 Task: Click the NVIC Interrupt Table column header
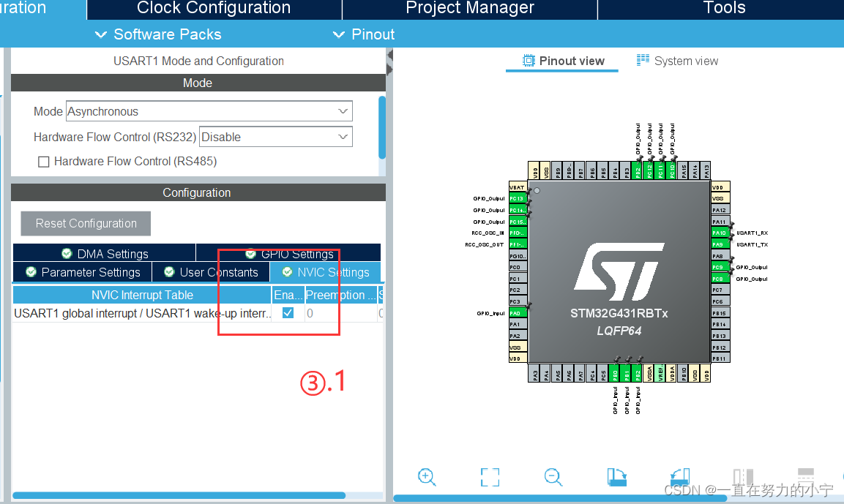pos(142,295)
